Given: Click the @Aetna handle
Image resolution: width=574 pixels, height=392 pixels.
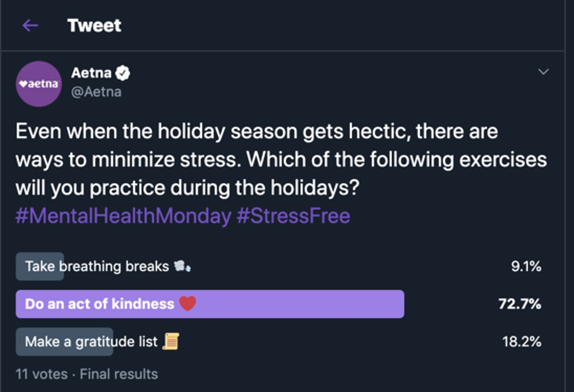Looking at the screenshot, I should click(96, 92).
